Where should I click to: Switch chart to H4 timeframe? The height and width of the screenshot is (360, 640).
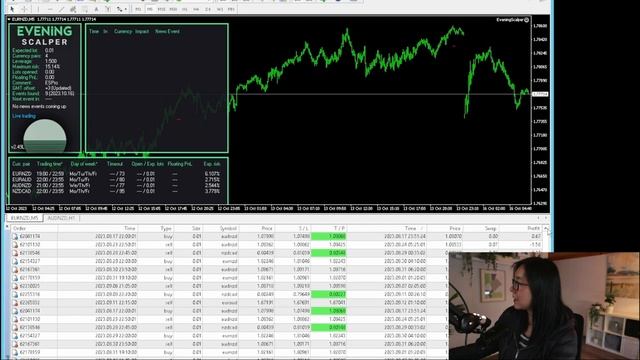(196, 9)
